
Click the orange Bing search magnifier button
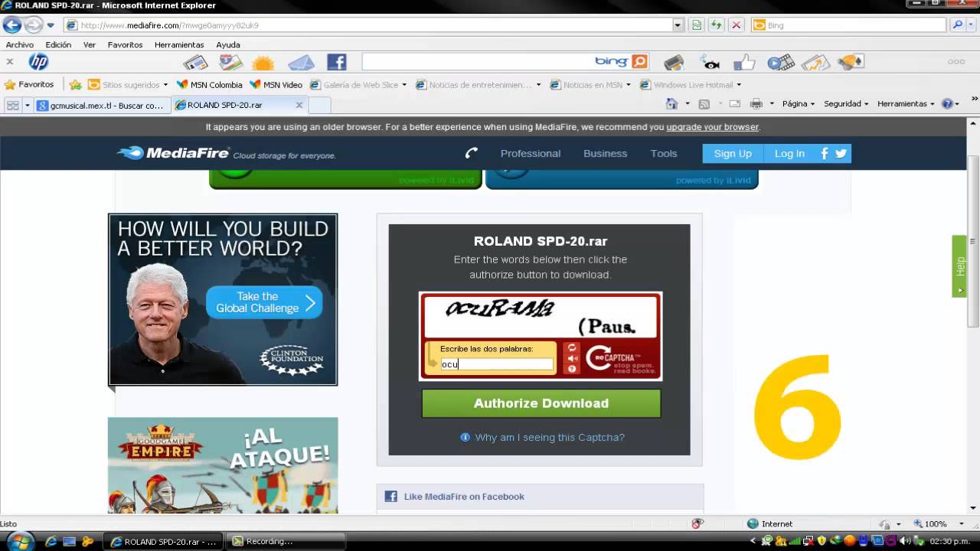[x=639, y=62]
